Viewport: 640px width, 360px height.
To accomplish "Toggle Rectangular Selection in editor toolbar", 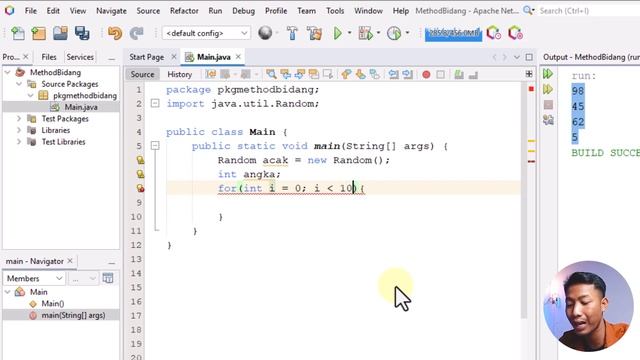I will pyautogui.click(x=327, y=74).
